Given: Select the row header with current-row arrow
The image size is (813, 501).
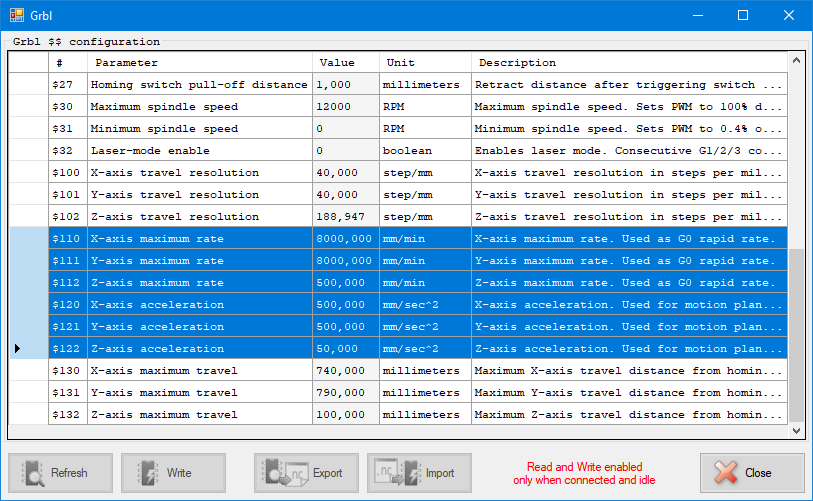Looking at the screenshot, I should tap(29, 349).
